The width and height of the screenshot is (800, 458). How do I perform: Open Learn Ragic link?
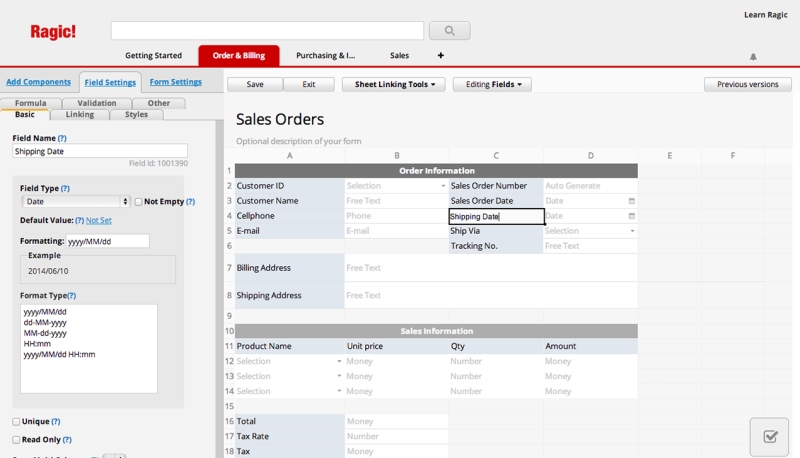coord(765,15)
